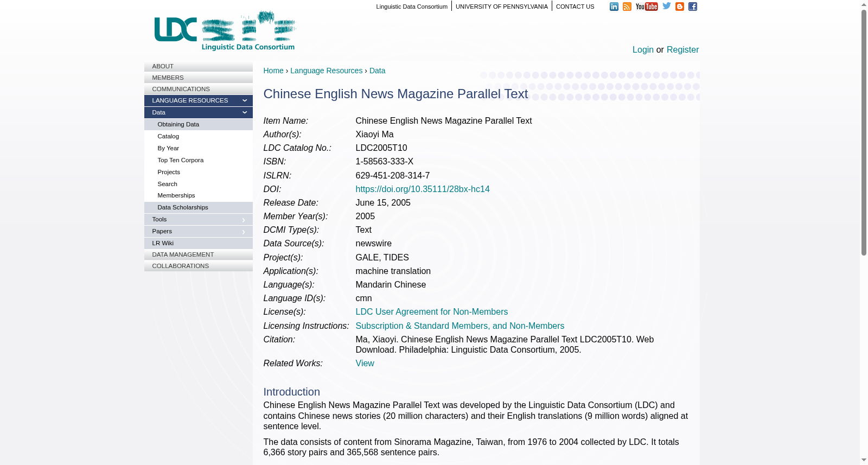Open the LinkedIn social icon
Screen dimensions: 868x465
614,7
